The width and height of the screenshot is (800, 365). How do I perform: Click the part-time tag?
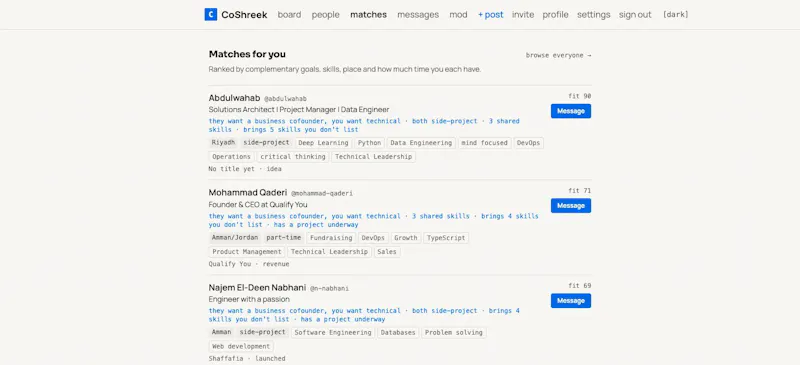[284, 238]
